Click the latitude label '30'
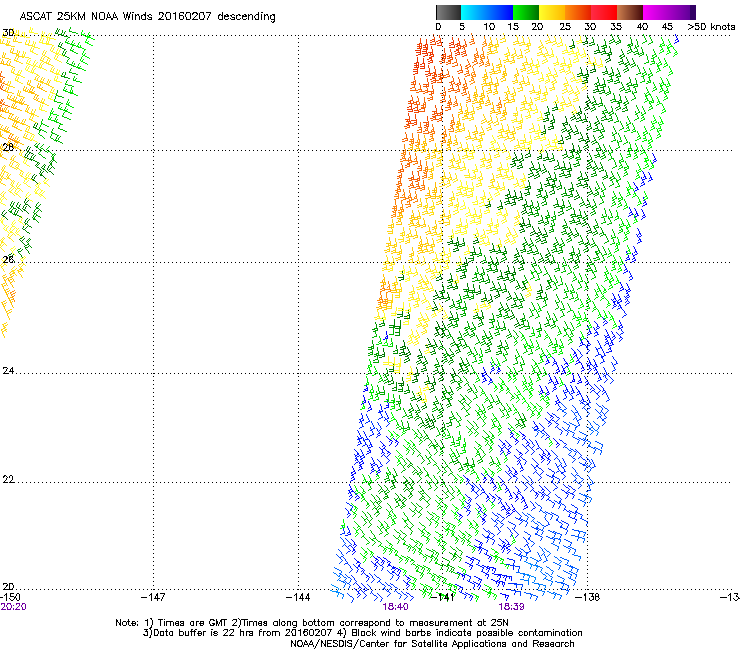This screenshot has height=650, width=740. (x=8, y=33)
